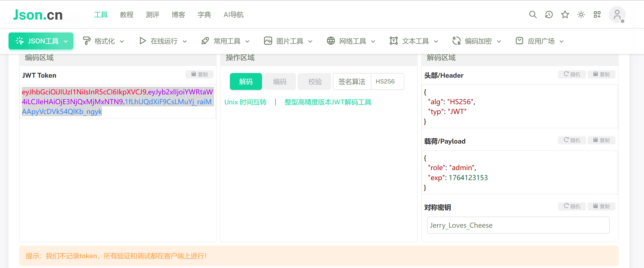The width and height of the screenshot is (644, 268).
Task: Click the symmetric key input field
Action: (518, 225)
